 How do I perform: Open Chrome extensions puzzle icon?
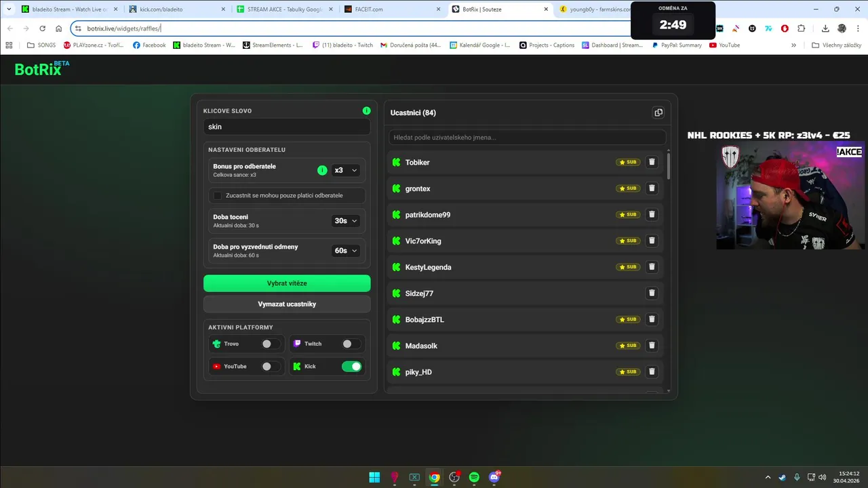point(801,28)
